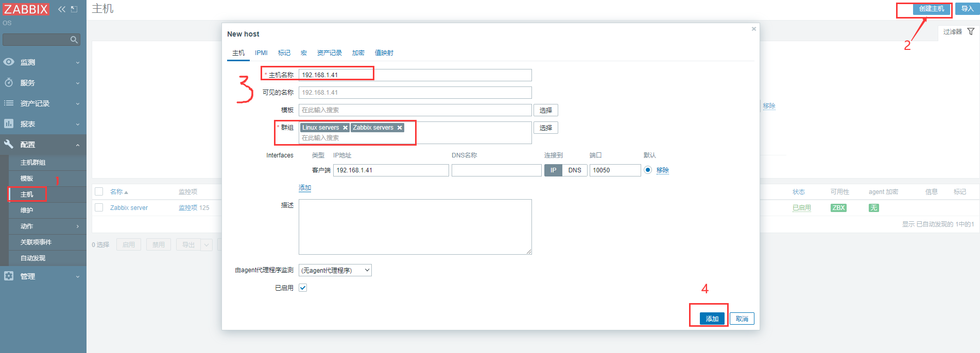Switch to the 资产记录 tab
980x353 pixels.
330,53
